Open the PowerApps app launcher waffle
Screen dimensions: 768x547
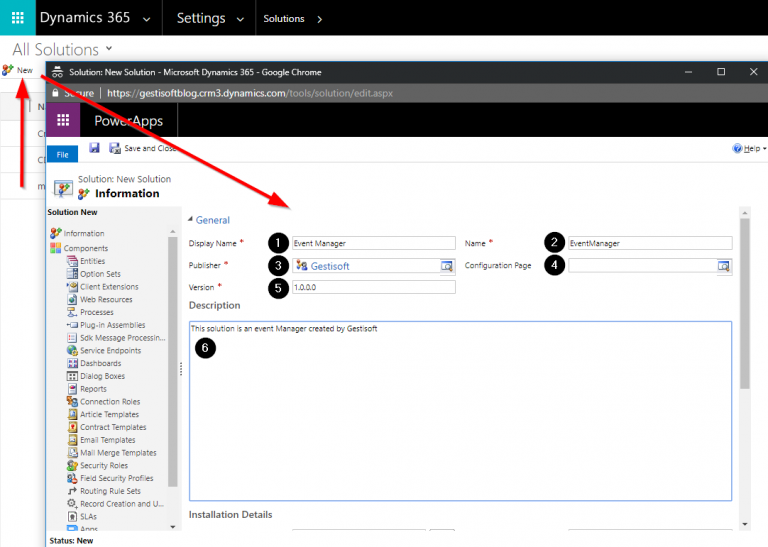coord(63,120)
